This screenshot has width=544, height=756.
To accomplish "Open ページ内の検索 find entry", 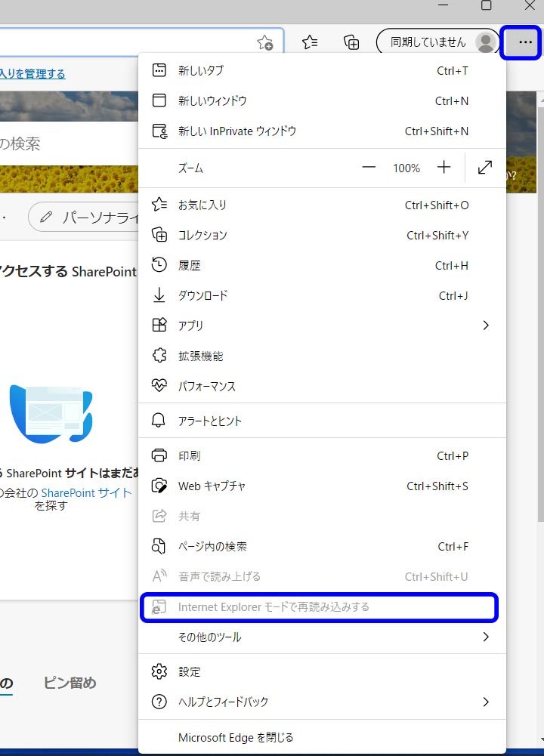I will coord(322,546).
